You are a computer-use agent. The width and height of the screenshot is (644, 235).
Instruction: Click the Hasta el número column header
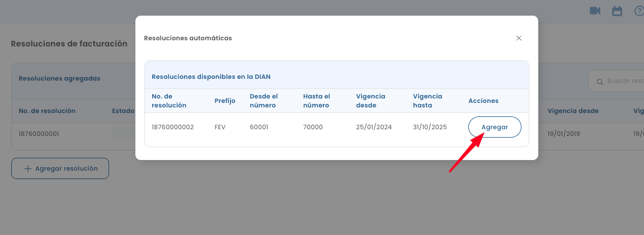pyautogui.click(x=317, y=101)
